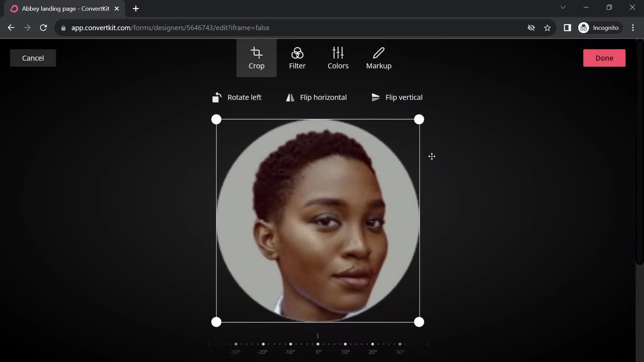
Task: Select the Crop tool
Action: coord(257,58)
